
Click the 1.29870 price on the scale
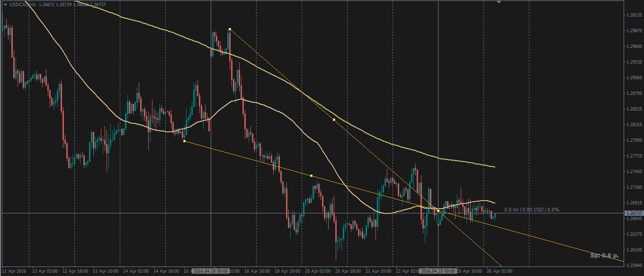tap(634, 31)
